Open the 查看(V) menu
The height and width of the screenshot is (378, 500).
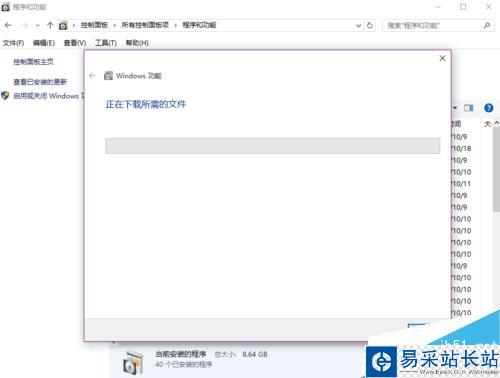click(x=75, y=43)
